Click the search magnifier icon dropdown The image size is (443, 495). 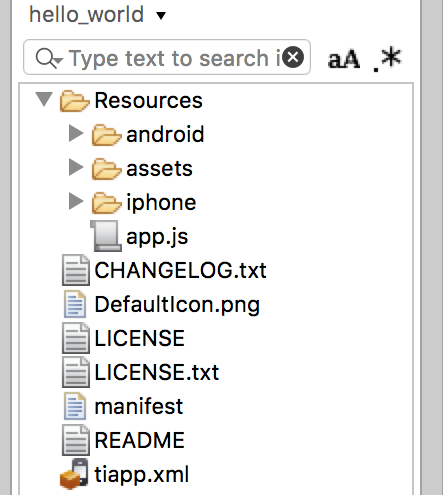pyautogui.click(x=49, y=58)
